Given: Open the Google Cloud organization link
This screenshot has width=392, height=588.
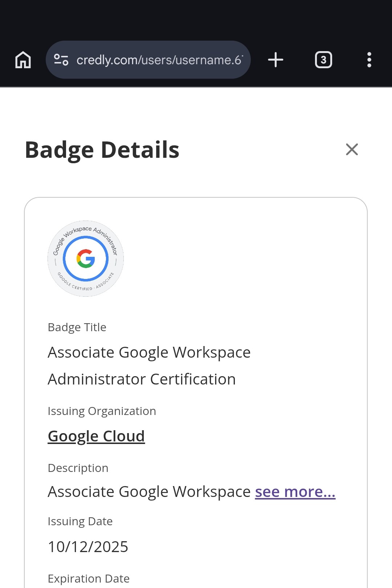Looking at the screenshot, I should point(96,436).
